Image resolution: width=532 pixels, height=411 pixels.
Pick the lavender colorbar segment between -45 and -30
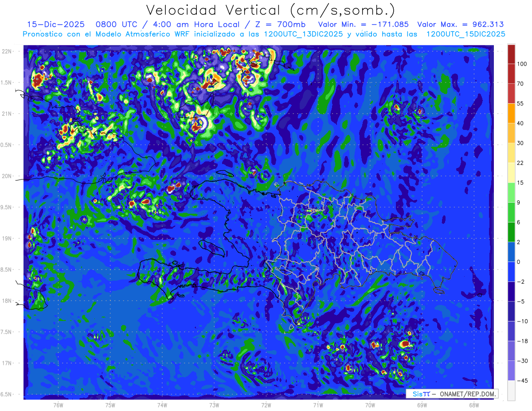[511, 371]
